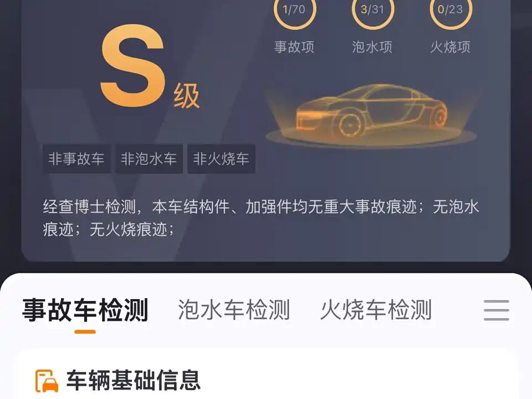Tap the 级 grade suffix character

pyautogui.click(x=187, y=96)
